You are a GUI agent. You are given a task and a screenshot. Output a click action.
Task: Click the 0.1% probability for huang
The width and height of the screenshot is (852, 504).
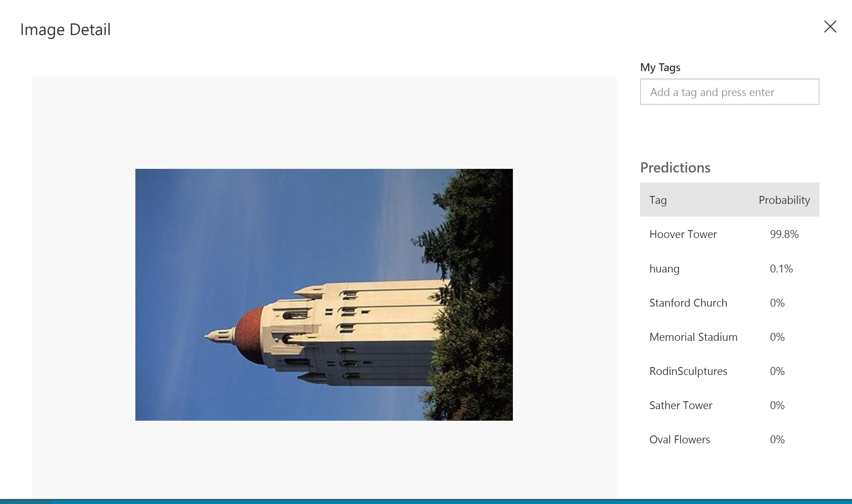pyautogui.click(x=781, y=269)
